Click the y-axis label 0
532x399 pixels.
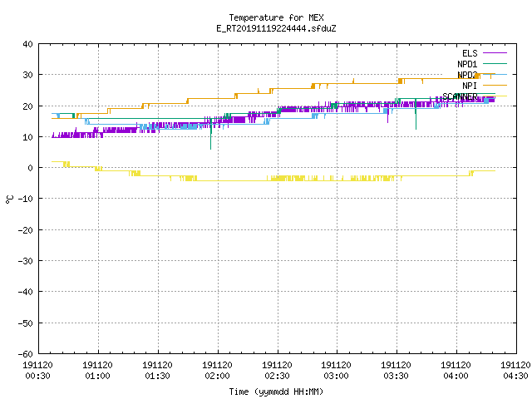[x=31, y=168]
